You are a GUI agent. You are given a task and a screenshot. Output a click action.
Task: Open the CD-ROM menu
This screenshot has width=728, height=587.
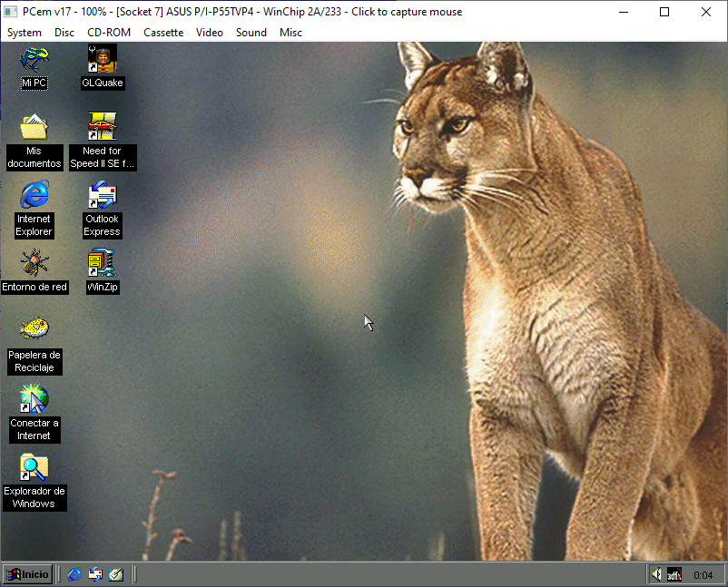[109, 33]
